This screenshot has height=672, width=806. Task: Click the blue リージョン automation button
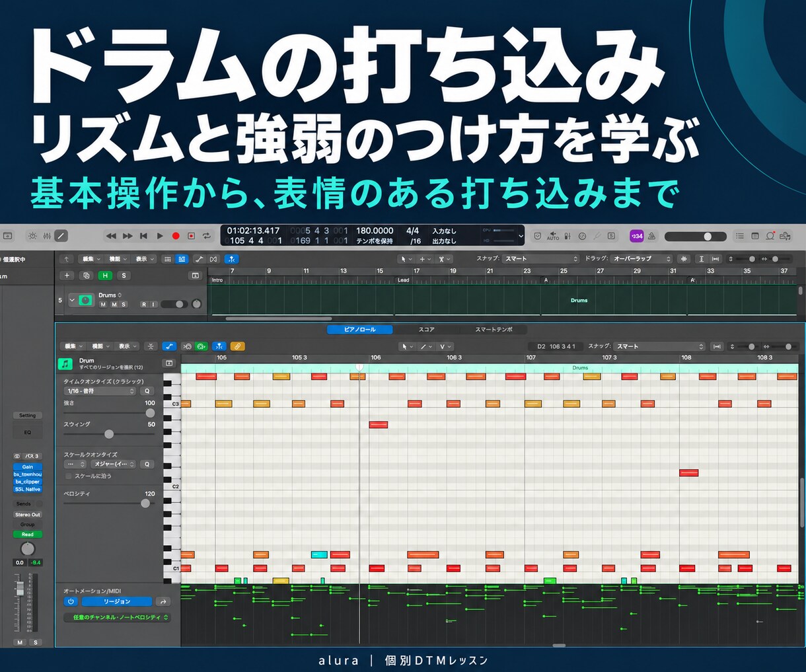coord(117,602)
